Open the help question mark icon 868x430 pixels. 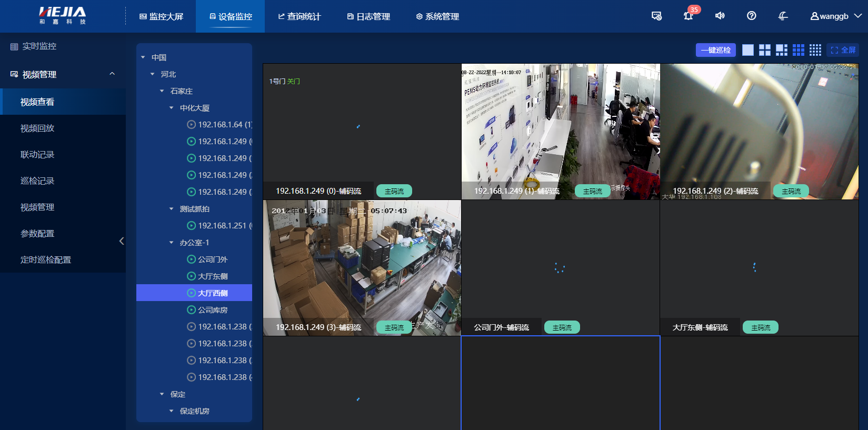[751, 16]
